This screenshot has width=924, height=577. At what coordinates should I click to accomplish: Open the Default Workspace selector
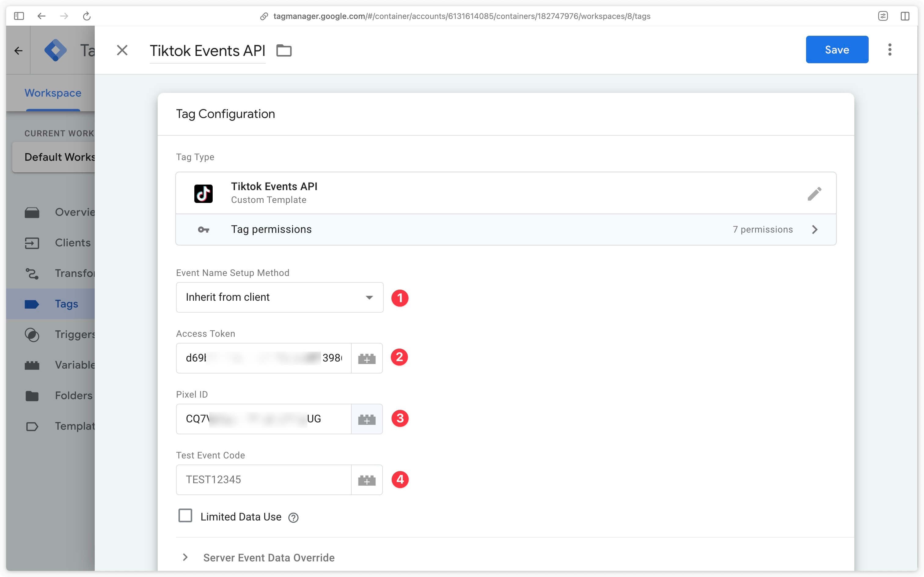point(54,157)
